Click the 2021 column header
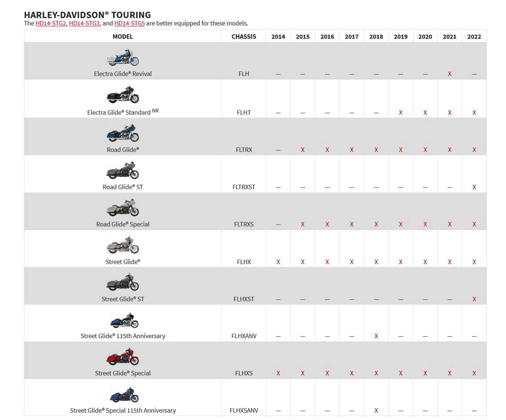 [450, 37]
